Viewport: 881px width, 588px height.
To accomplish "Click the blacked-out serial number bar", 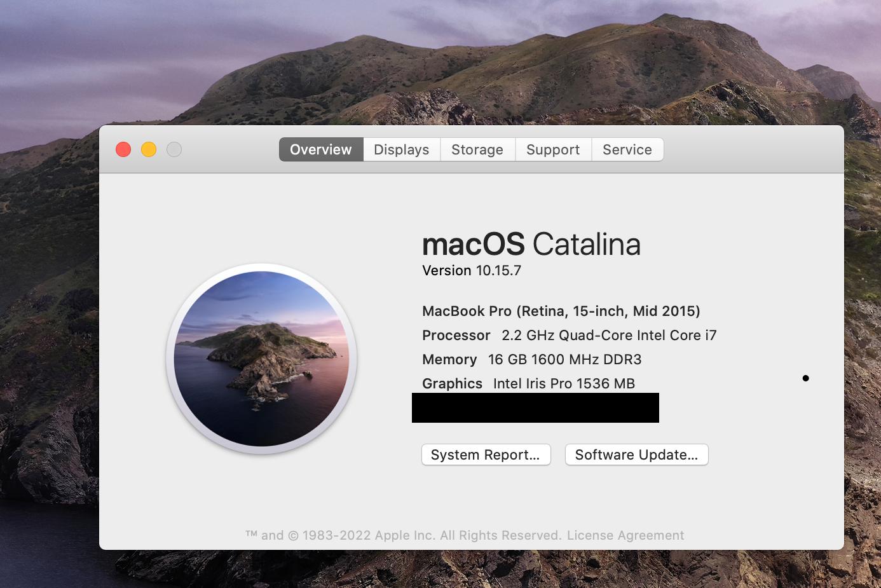I will [535, 407].
